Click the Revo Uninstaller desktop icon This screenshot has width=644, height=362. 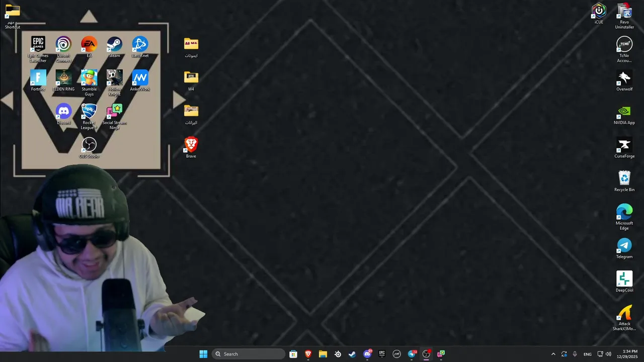click(624, 16)
